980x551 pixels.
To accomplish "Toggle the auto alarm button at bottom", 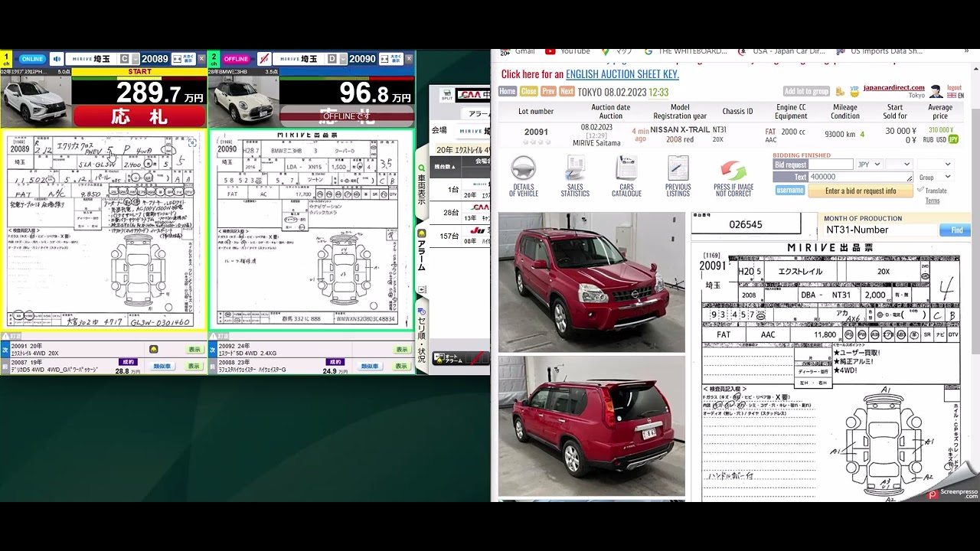I will (x=459, y=358).
